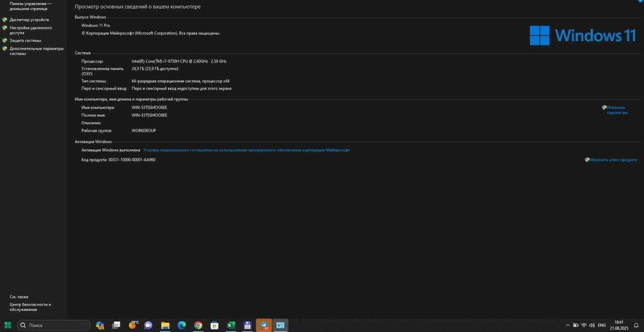Image resolution: width=644 pixels, height=332 pixels.
Task: Open Google Chrome from the taskbar
Action: click(198, 325)
